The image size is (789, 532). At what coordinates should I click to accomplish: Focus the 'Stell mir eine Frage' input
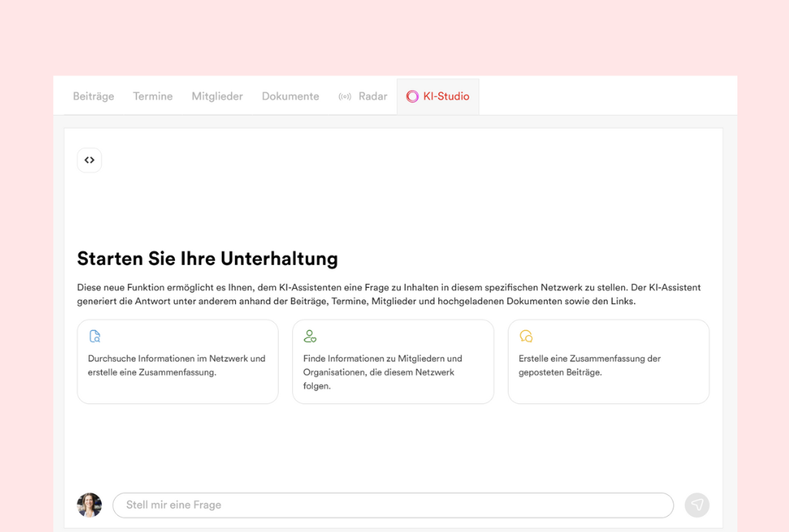click(x=393, y=505)
